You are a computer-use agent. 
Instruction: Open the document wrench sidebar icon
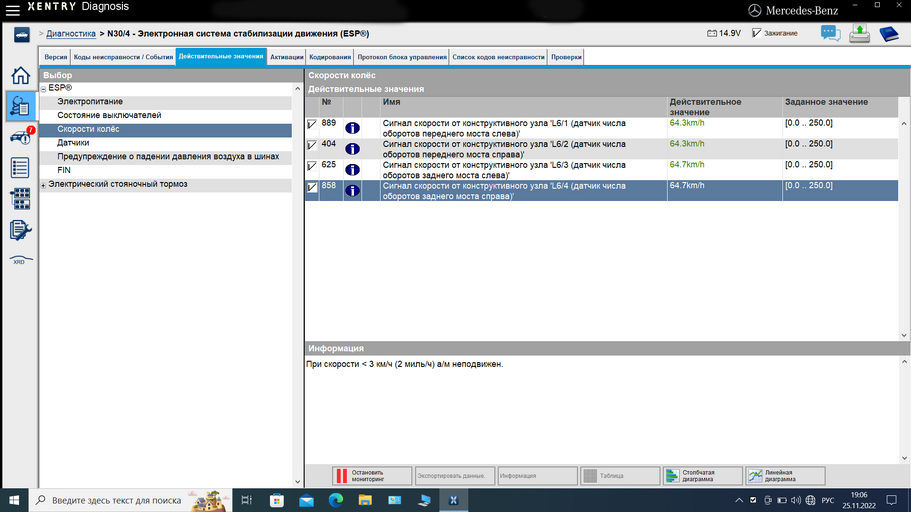[x=20, y=230]
